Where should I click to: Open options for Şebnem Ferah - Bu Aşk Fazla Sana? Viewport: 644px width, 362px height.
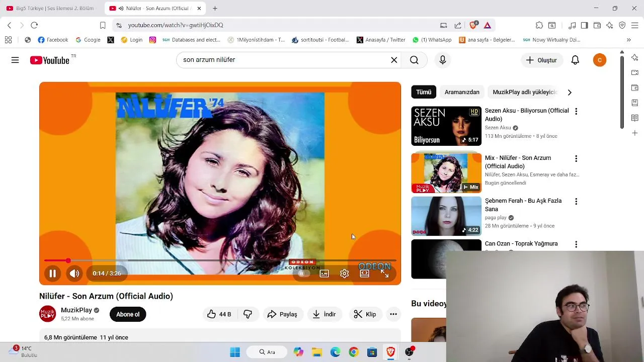(576, 201)
